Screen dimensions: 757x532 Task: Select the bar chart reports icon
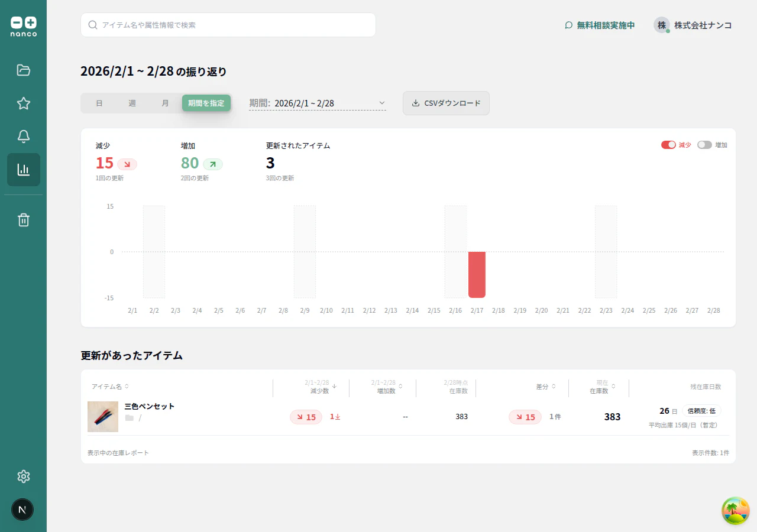point(24,170)
